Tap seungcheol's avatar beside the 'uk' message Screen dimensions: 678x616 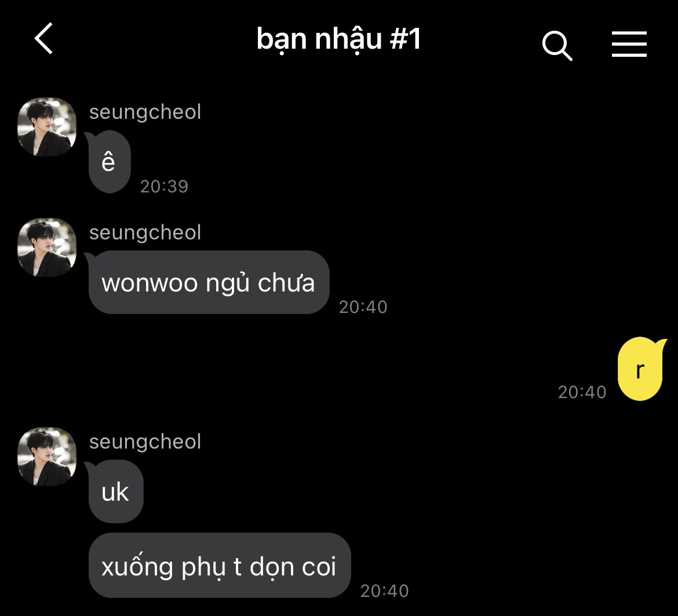coord(47,457)
